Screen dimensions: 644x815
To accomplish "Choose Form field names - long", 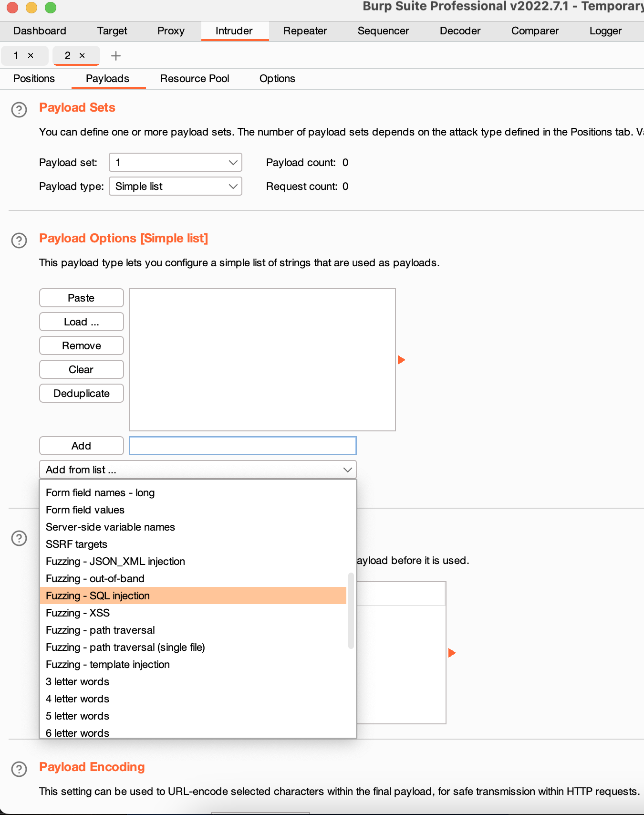I will pyautogui.click(x=194, y=492).
